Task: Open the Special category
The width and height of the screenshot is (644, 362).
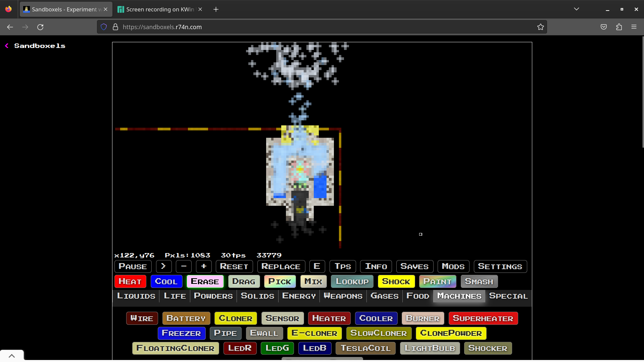Action: [x=508, y=296]
